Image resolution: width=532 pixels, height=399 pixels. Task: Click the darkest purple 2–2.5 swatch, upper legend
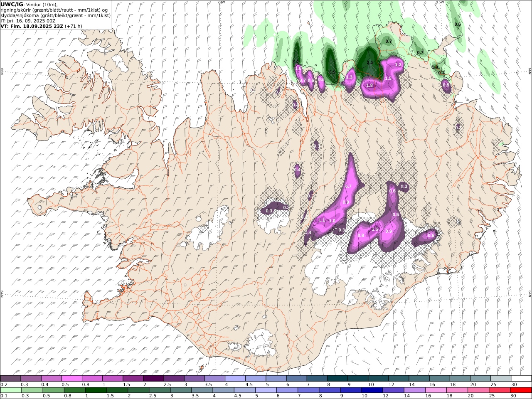(x=154, y=378)
